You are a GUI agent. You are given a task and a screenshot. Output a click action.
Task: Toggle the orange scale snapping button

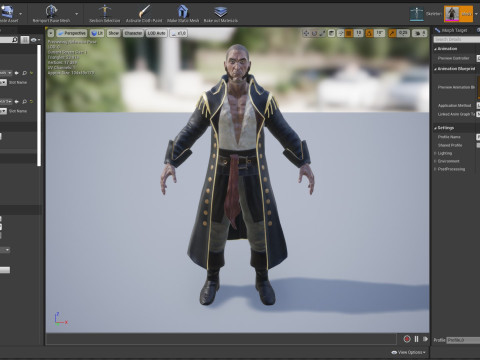coord(392,33)
